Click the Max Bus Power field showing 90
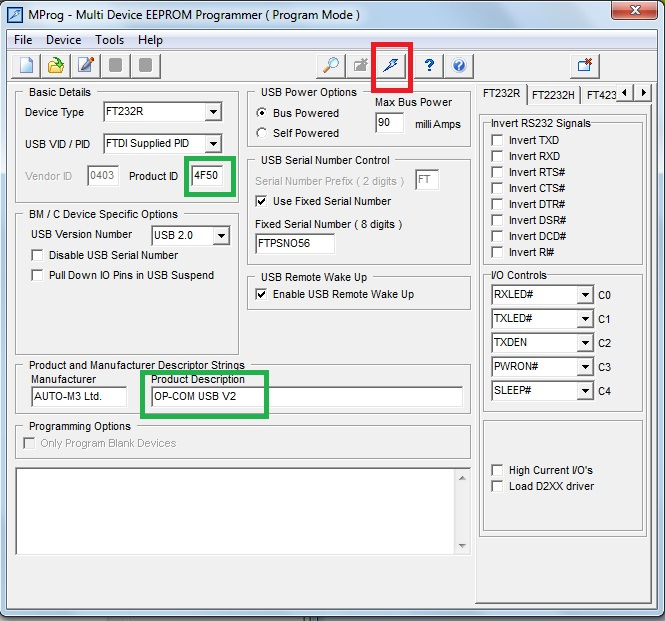 click(x=389, y=123)
